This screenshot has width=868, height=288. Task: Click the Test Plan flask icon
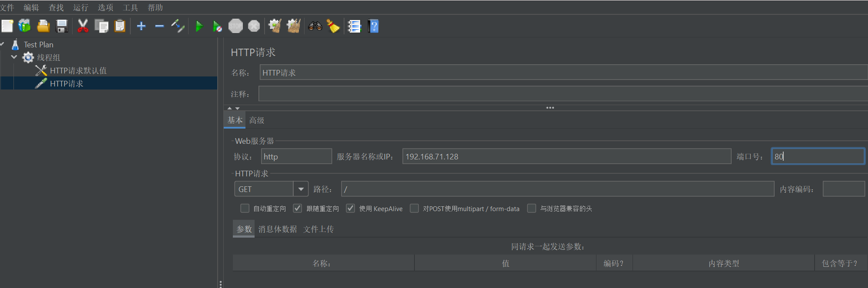[x=15, y=44]
